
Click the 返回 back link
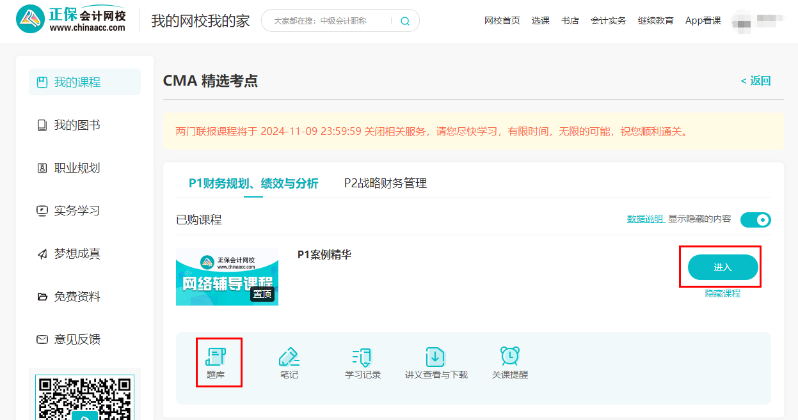756,81
